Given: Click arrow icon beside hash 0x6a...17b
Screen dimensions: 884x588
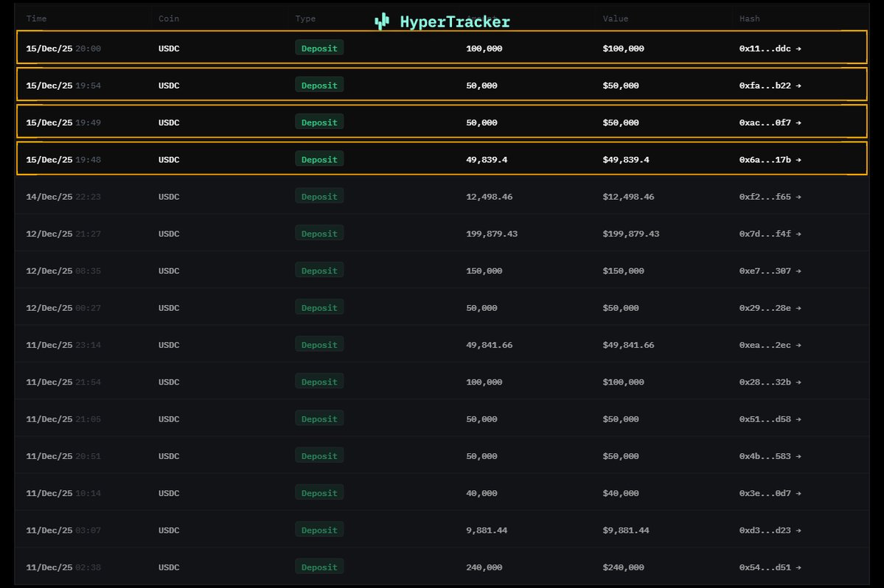Looking at the screenshot, I should [x=798, y=160].
